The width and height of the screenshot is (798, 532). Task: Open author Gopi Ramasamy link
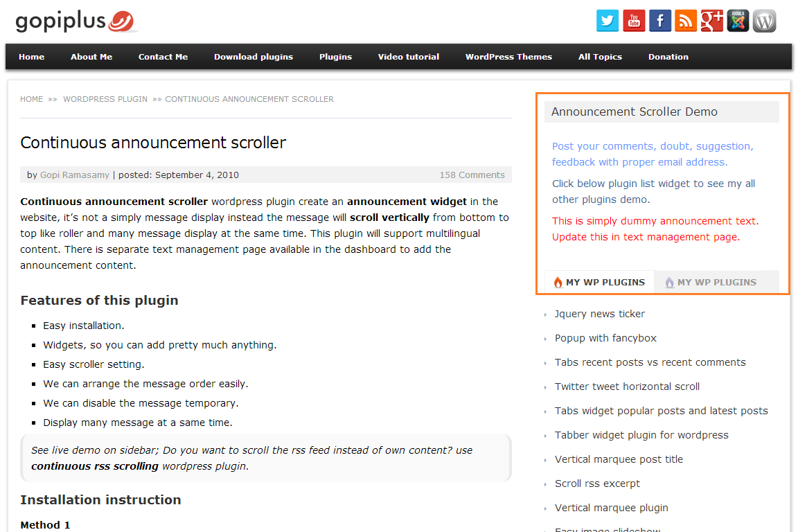click(75, 175)
